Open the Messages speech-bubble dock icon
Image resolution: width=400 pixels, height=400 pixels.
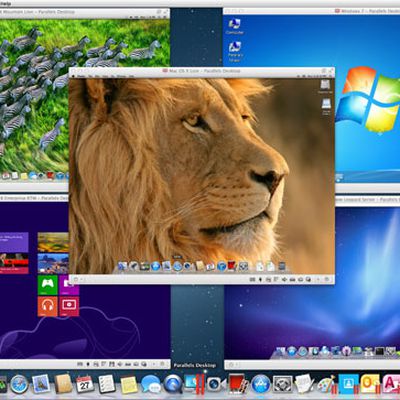(151, 384)
